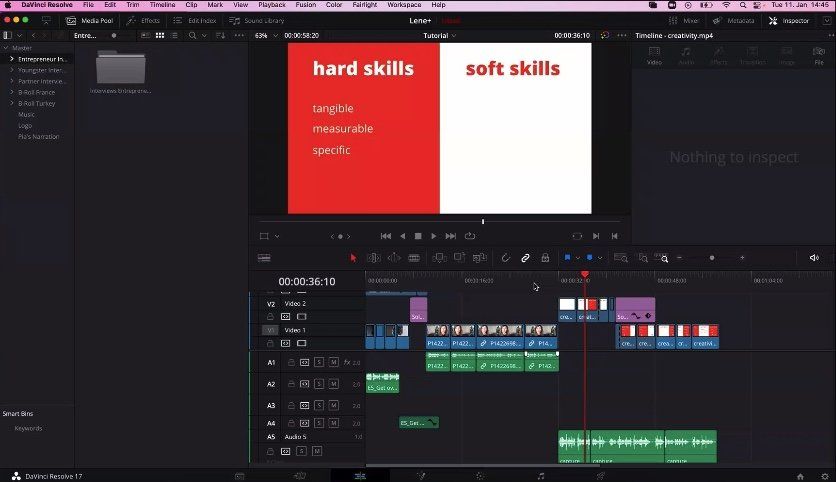The height and width of the screenshot is (482, 836).
Task: Mute audio track A1
Action: click(x=334, y=362)
